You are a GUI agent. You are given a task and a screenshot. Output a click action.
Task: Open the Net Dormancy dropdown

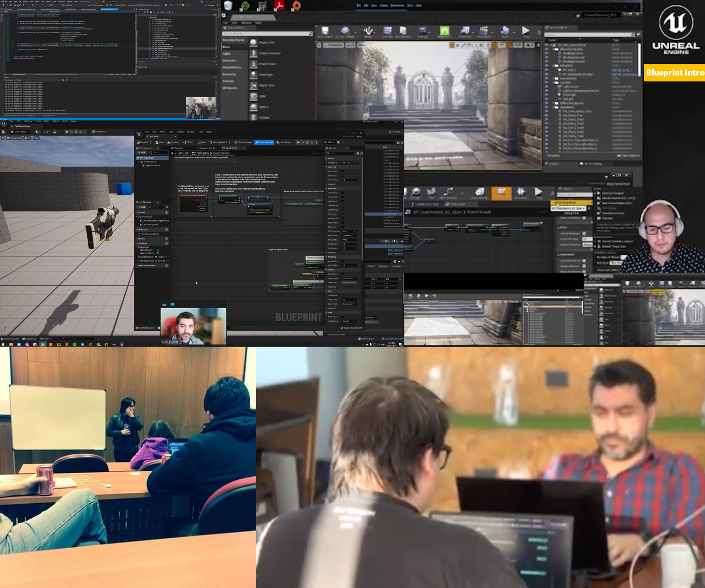[x=349, y=231]
